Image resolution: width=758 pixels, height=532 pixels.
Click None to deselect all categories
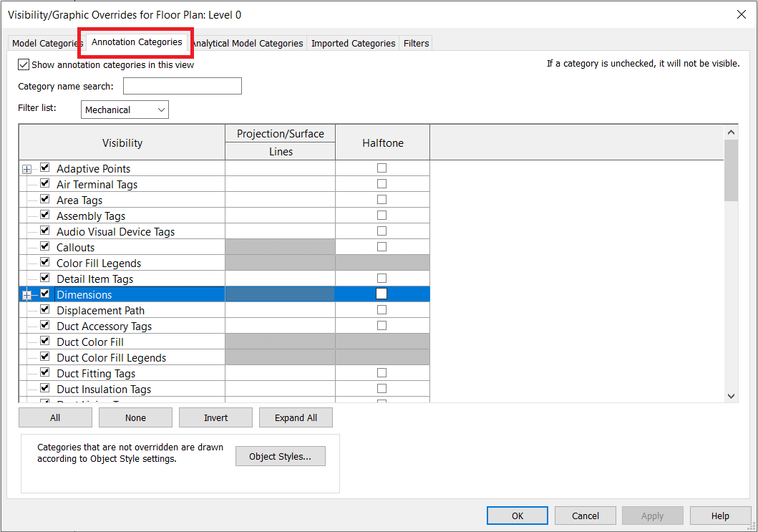click(x=135, y=417)
